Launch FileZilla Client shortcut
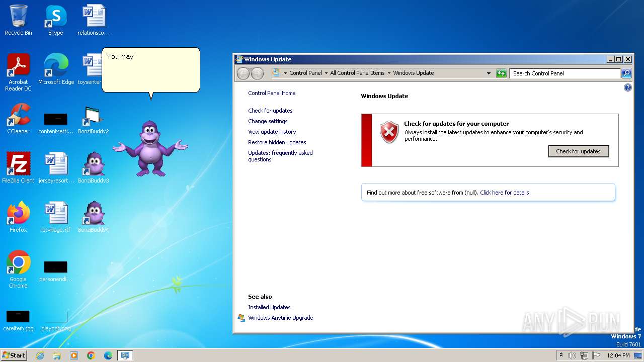Screen dimensions: 644x362 click(x=18, y=168)
